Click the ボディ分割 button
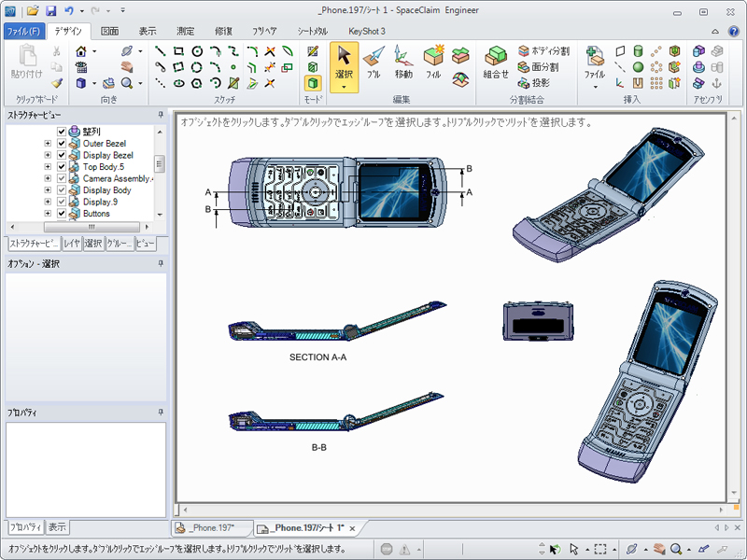747x560 pixels. pos(543,51)
